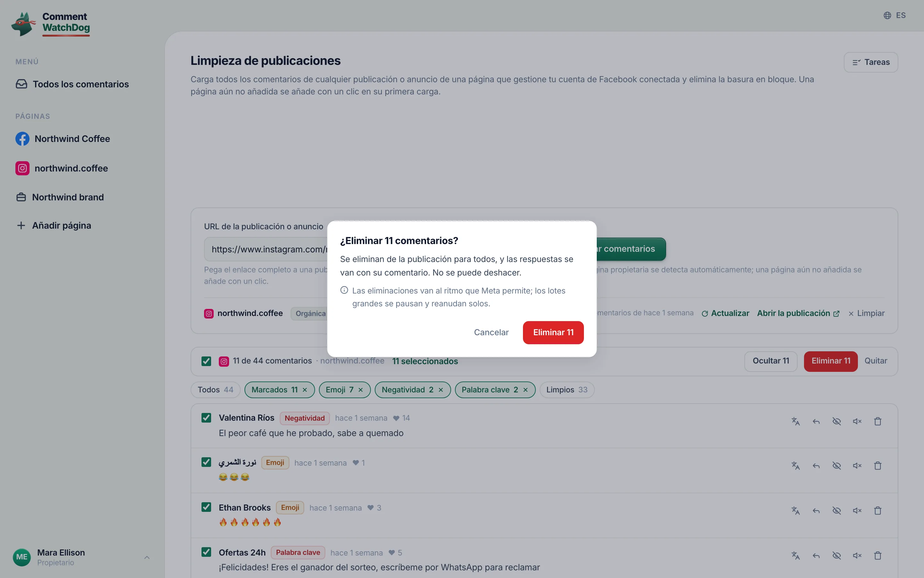
Task: Reply to the Ofertas 24h comment
Action: [816, 556]
